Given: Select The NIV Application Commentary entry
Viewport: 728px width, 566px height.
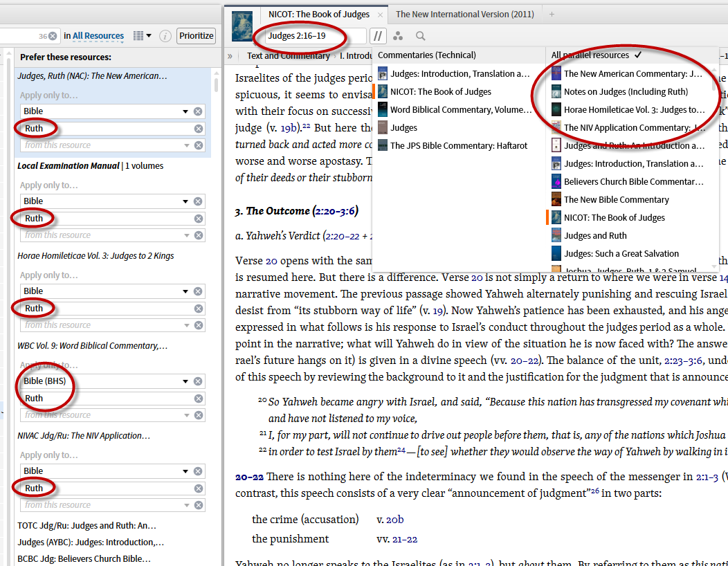Looking at the screenshot, I should point(628,128).
